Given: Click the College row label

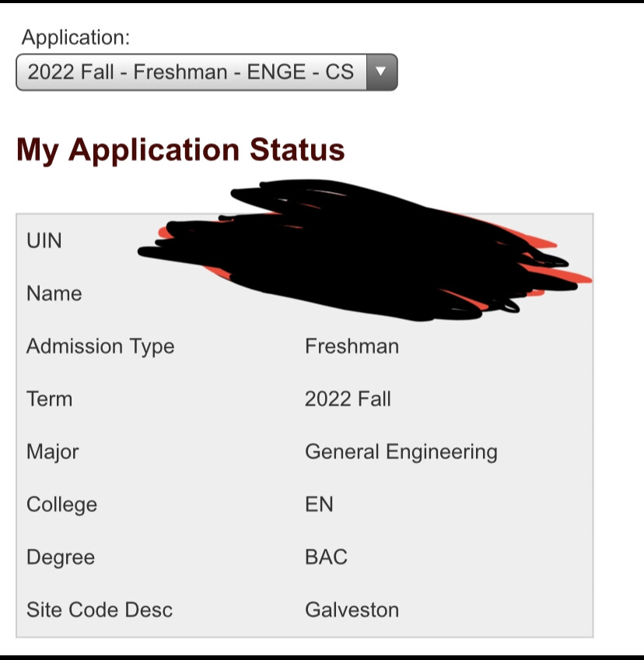Looking at the screenshot, I should tap(61, 504).
